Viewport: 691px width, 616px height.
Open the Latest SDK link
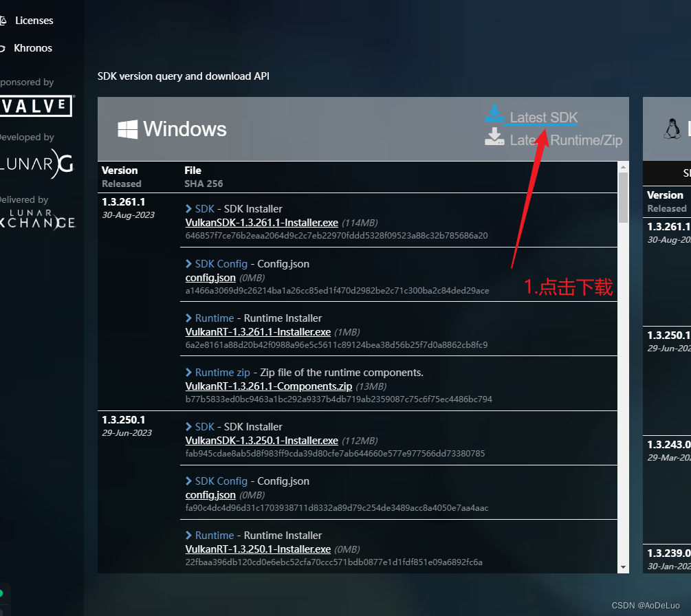click(x=543, y=118)
